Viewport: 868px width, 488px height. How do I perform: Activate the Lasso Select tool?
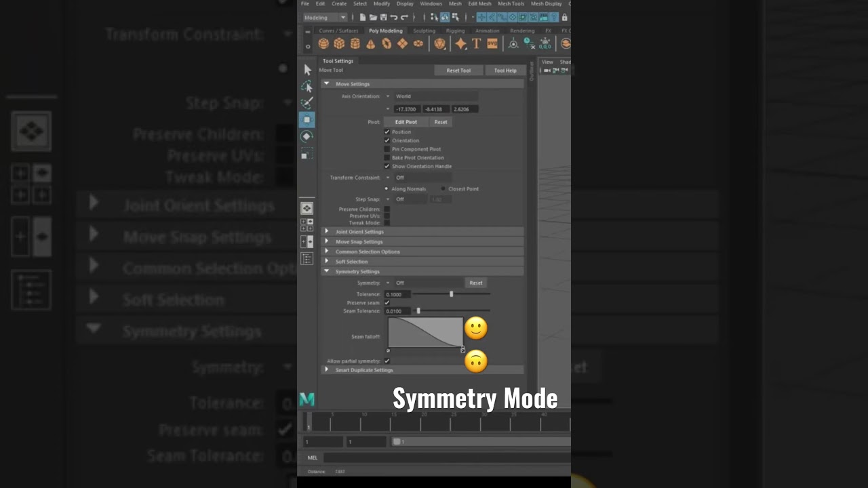pos(307,87)
